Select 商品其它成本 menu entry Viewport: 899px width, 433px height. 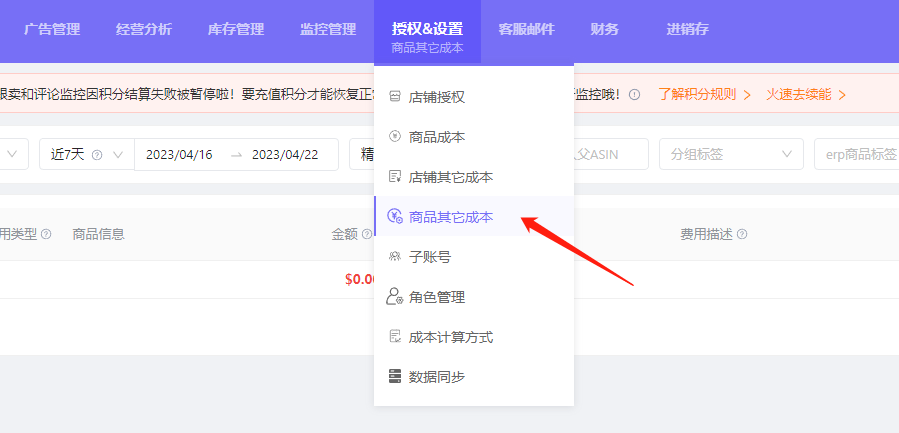click(x=451, y=217)
